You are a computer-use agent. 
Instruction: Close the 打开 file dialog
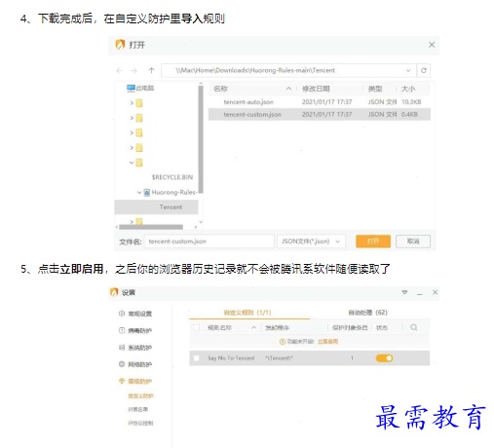tap(432, 45)
